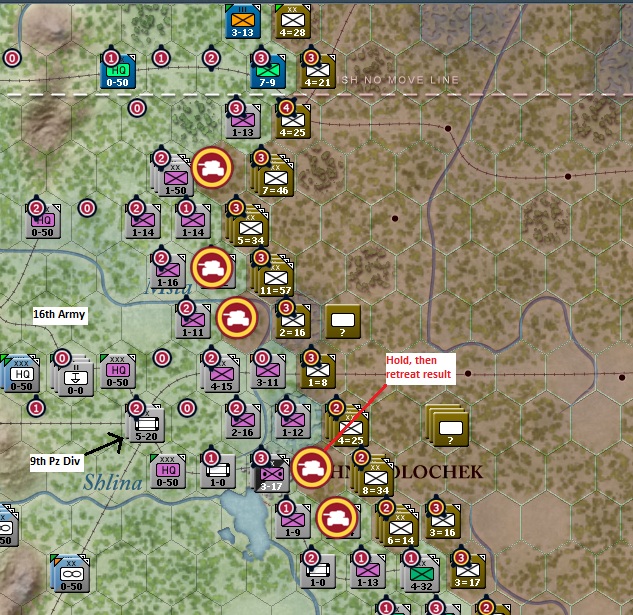Select the German 1-16 infantry counter

168,271
